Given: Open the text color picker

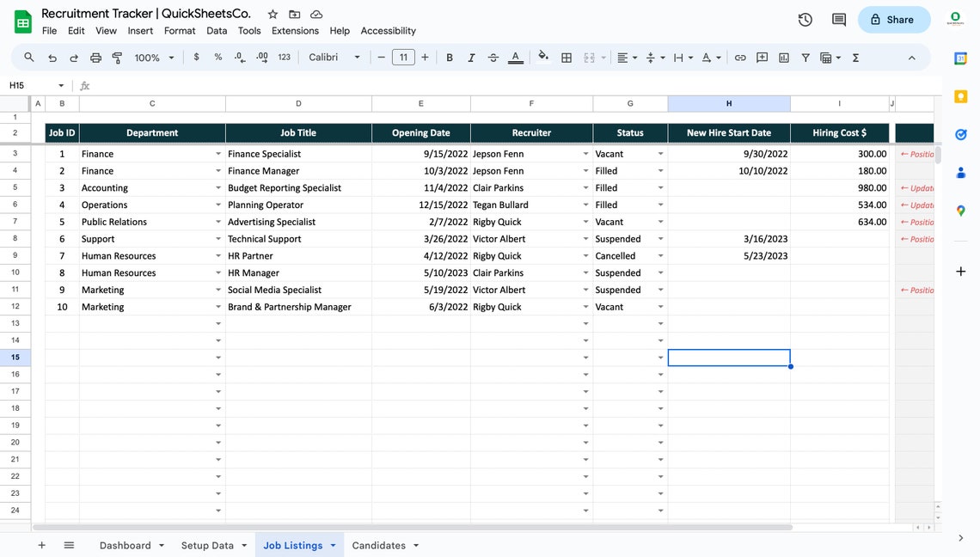Looking at the screenshot, I should tap(515, 57).
